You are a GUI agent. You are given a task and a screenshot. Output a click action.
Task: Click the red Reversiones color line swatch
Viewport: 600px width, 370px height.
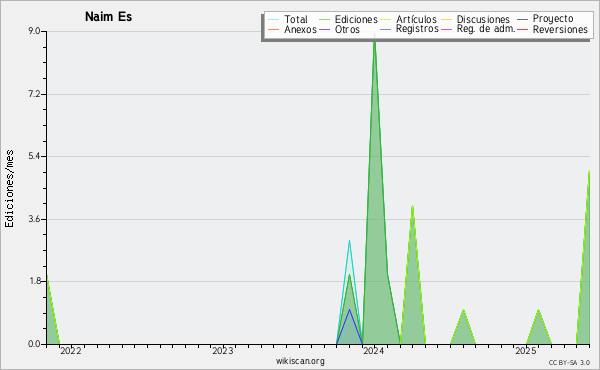[522, 29]
